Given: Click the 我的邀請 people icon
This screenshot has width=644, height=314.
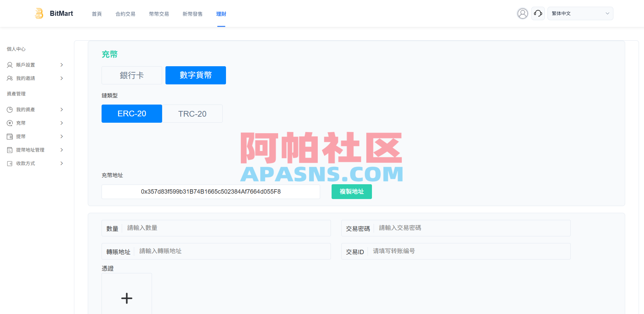Looking at the screenshot, I should (10, 78).
